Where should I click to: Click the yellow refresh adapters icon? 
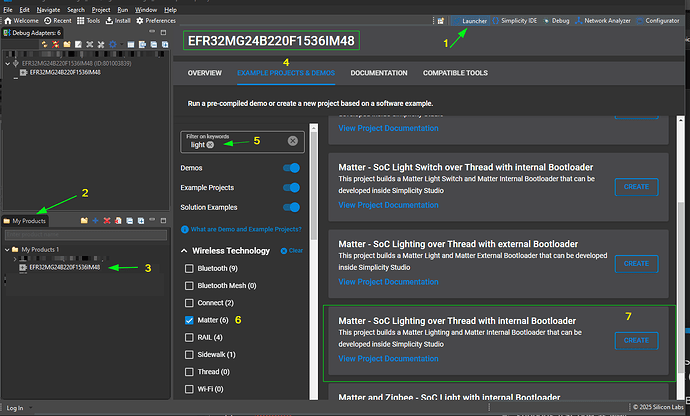44,44
